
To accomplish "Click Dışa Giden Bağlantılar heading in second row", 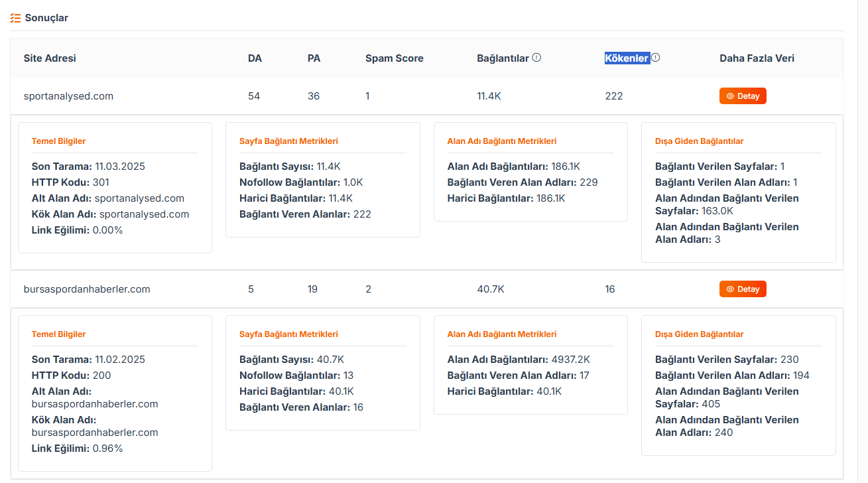I will tap(699, 334).
